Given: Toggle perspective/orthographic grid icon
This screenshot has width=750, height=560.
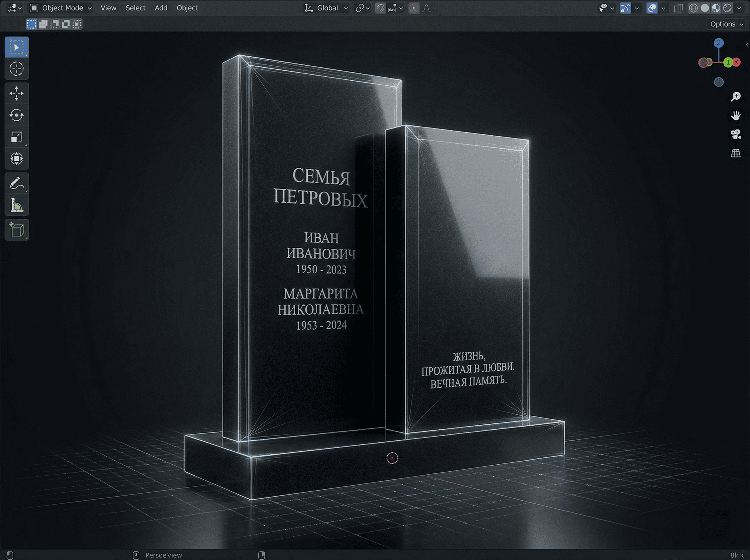Looking at the screenshot, I should point(735,153).
